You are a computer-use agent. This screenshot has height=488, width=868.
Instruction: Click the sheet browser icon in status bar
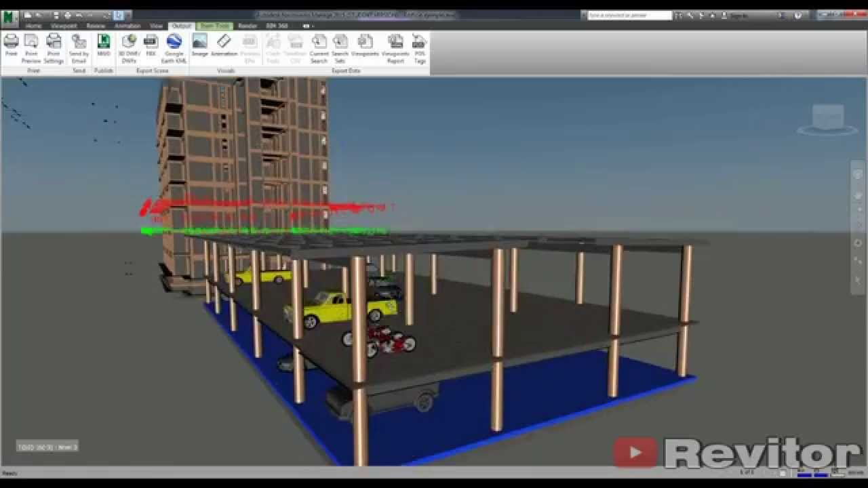click(782, 472)
